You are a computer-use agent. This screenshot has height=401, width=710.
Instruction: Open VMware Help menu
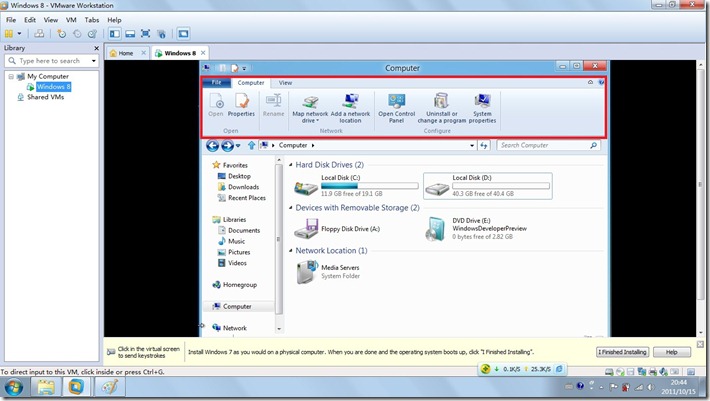(x=114, y=20)
